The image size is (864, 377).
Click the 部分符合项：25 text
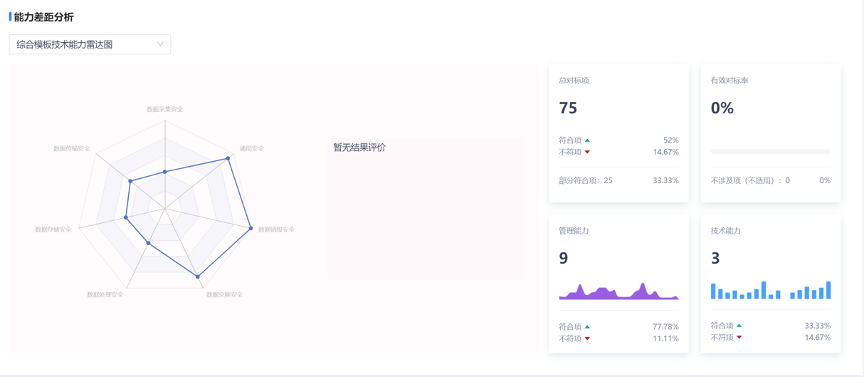click(586, 180)
